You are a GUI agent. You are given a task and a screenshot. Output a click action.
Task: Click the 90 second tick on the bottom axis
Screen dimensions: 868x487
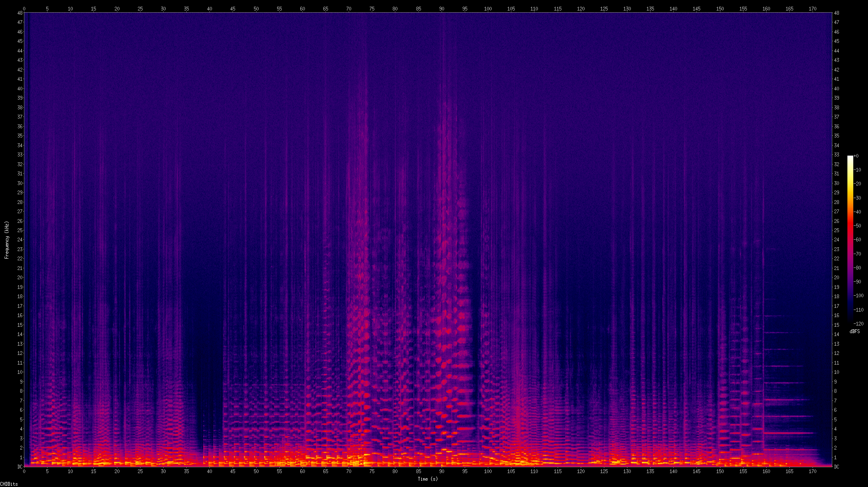coord(442,471)
